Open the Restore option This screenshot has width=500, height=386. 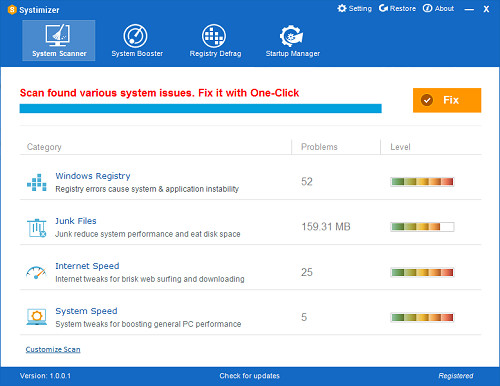point(397,8)
